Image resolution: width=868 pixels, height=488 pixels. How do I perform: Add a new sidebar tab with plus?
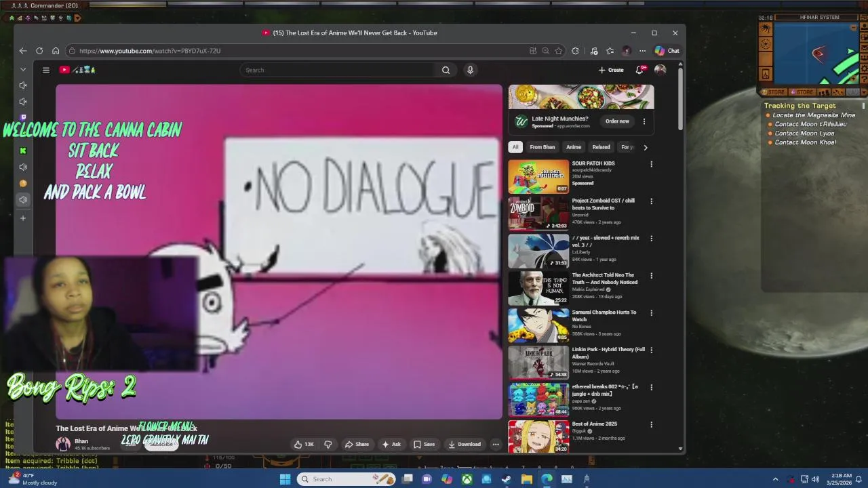23,218
